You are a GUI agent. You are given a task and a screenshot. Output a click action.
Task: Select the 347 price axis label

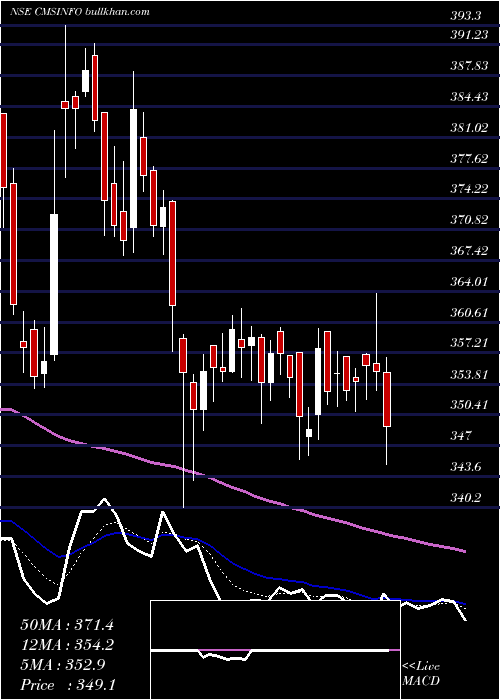pos(461,435)
